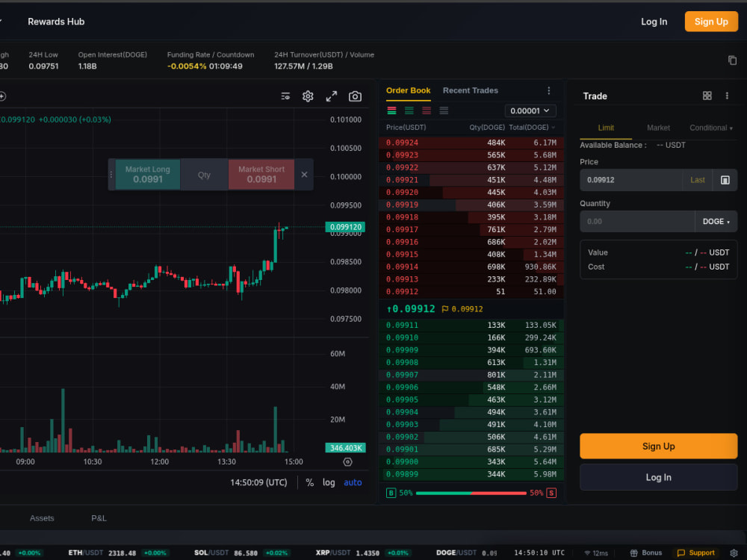Show both buy and sell order book view
This screenshot has height=560, width=747.
click(x=391, y=111)
